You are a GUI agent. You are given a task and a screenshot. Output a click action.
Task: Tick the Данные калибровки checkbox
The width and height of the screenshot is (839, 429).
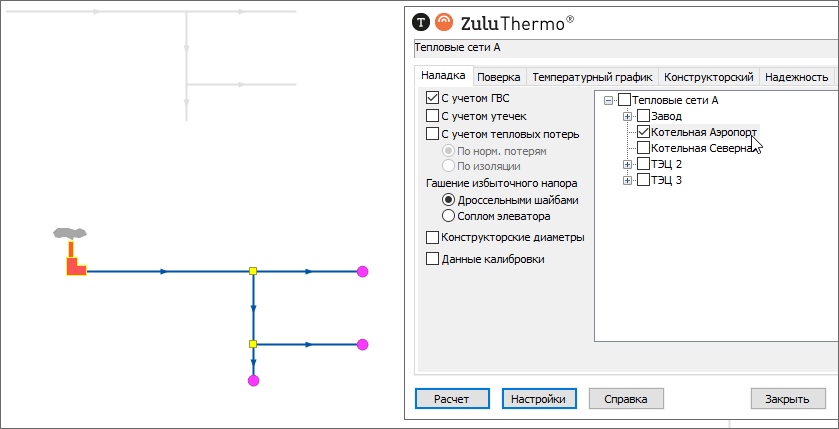pos(432,259)
